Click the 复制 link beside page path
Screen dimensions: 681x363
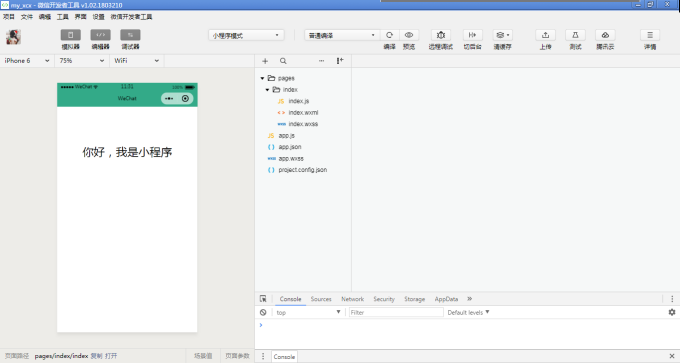96,356
